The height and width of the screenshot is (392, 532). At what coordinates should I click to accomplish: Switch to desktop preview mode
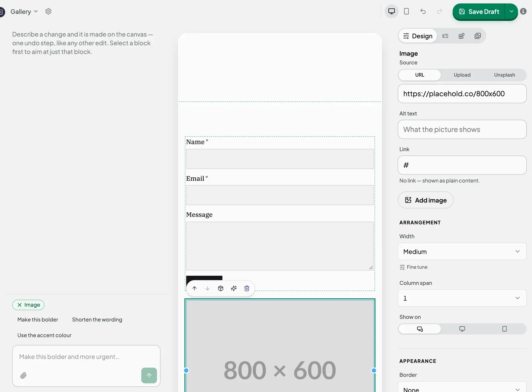(x=392, y=11)
